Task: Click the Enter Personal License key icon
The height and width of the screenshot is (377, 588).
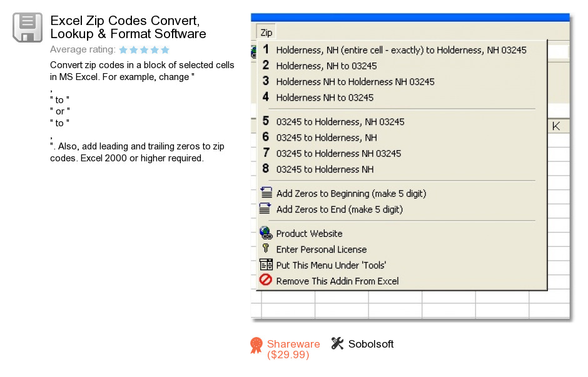Action: pos(265,248)
